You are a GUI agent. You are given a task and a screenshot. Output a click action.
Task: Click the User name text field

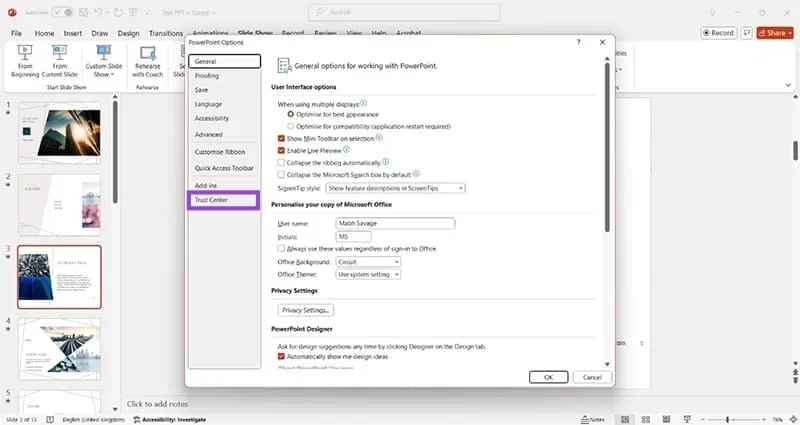pyautogui.click(x=397, y=223)
